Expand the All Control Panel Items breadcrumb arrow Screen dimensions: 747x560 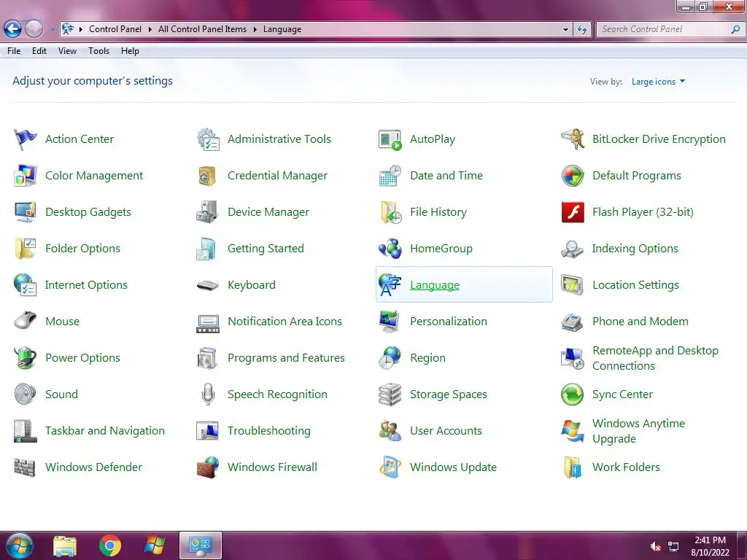(x=255, y=29)
